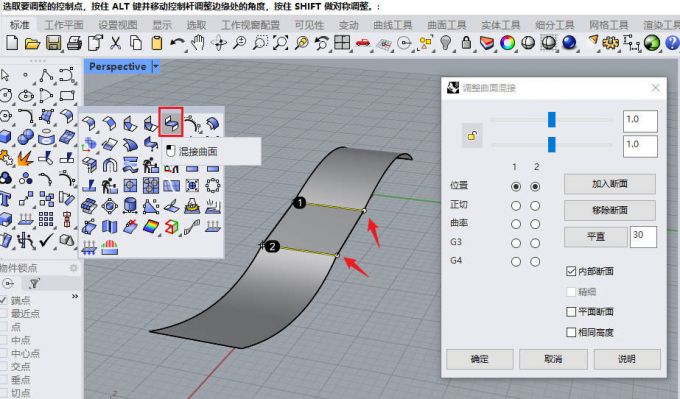Click the 加入断面 button

[610, 184]
